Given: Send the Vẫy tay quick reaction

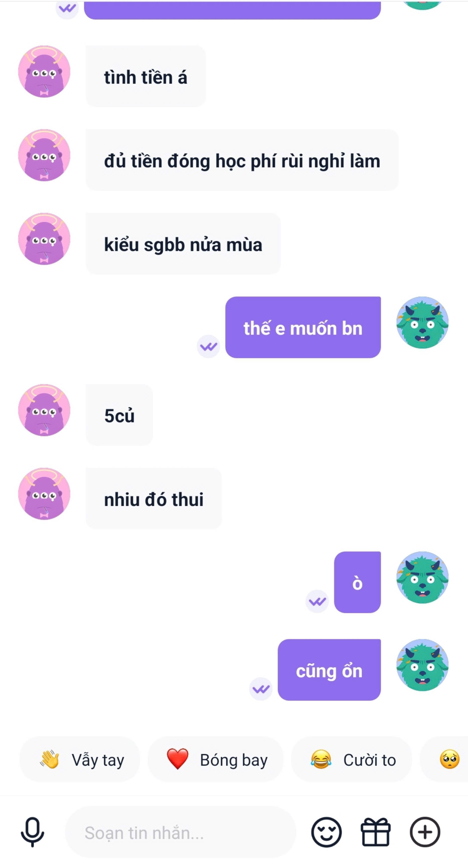Looking at the screenshot, I should (x=79, y=759).
